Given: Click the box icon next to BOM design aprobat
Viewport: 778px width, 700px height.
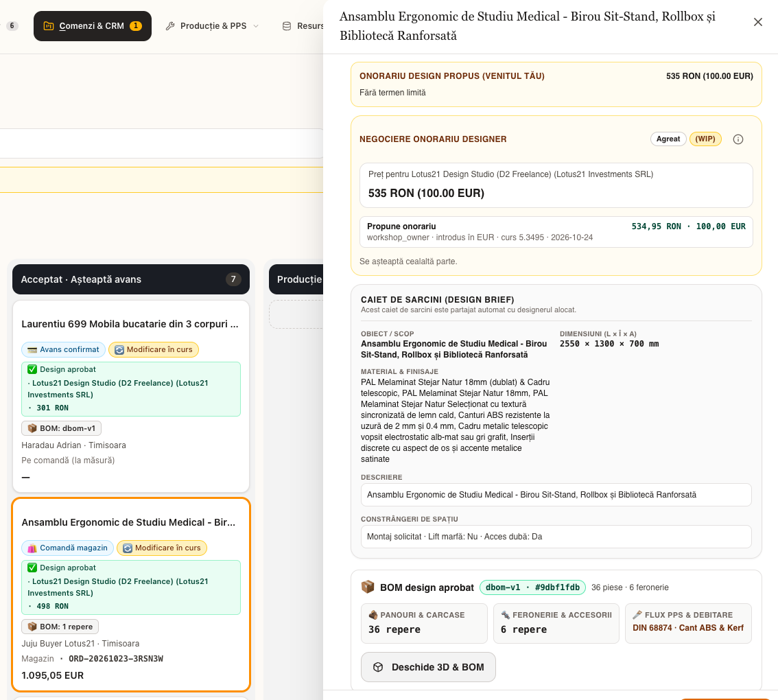Looking at the screenshot, I should [x=368, y=587].
